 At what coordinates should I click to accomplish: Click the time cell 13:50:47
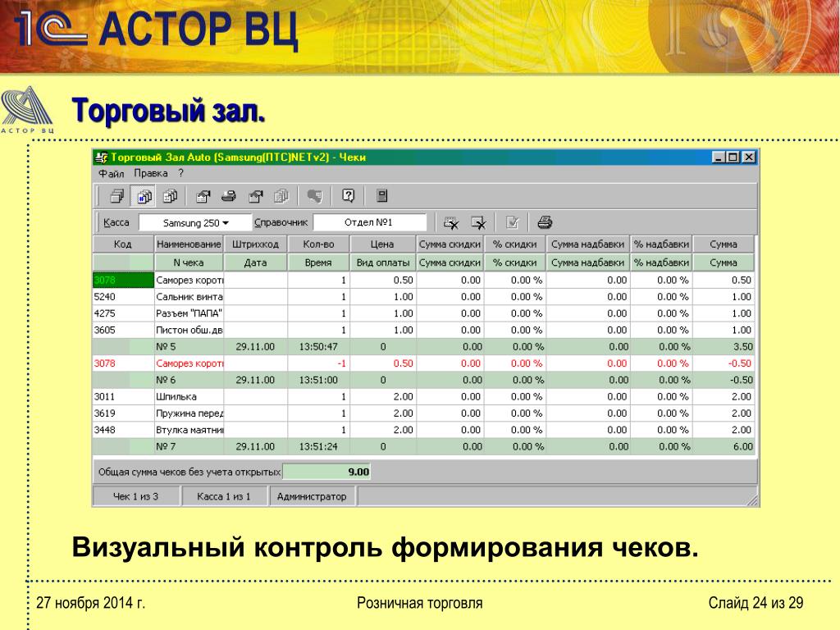coord(318,346)
